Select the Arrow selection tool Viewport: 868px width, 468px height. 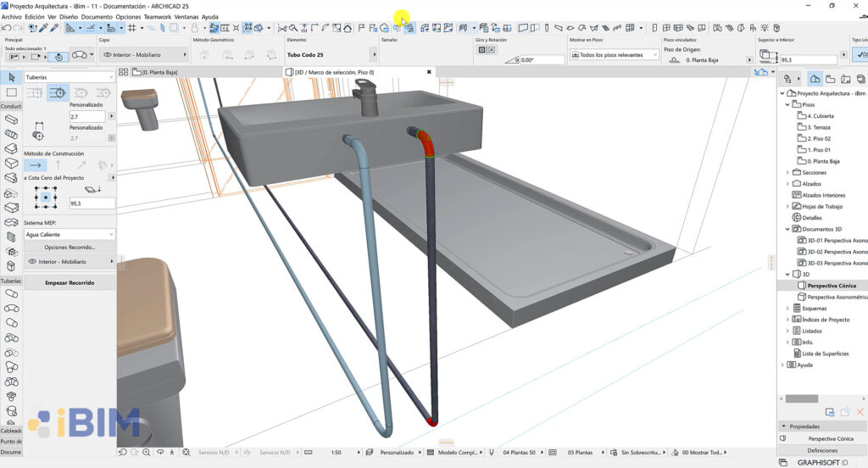coord(11,77)
